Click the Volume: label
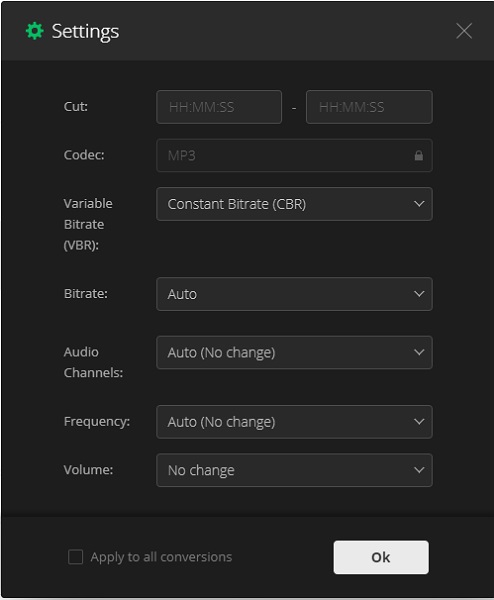 [x=88, y=470]
